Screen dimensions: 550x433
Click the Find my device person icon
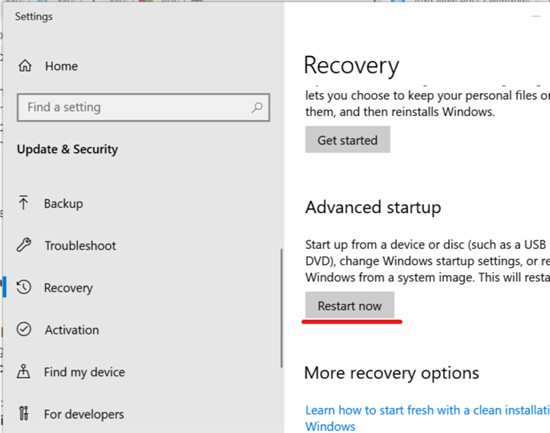pyautogui.click(x=24, y=371)
